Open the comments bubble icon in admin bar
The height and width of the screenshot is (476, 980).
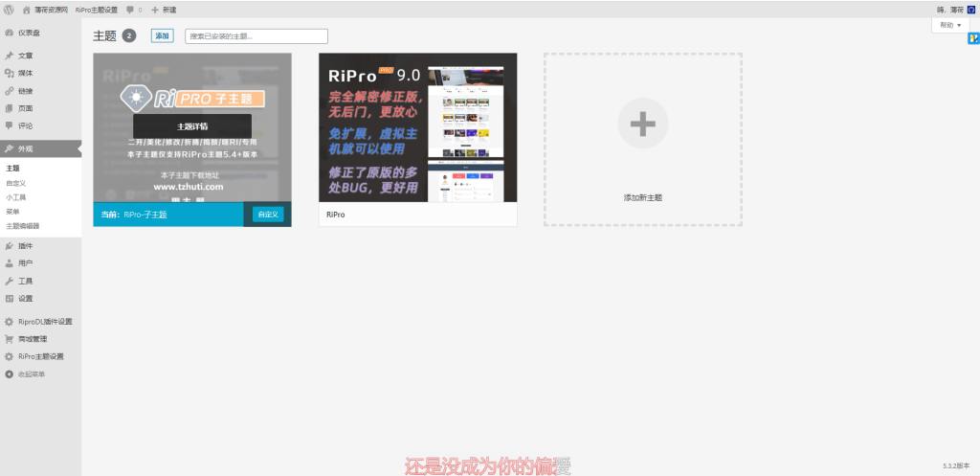click(x=129, y=10)
